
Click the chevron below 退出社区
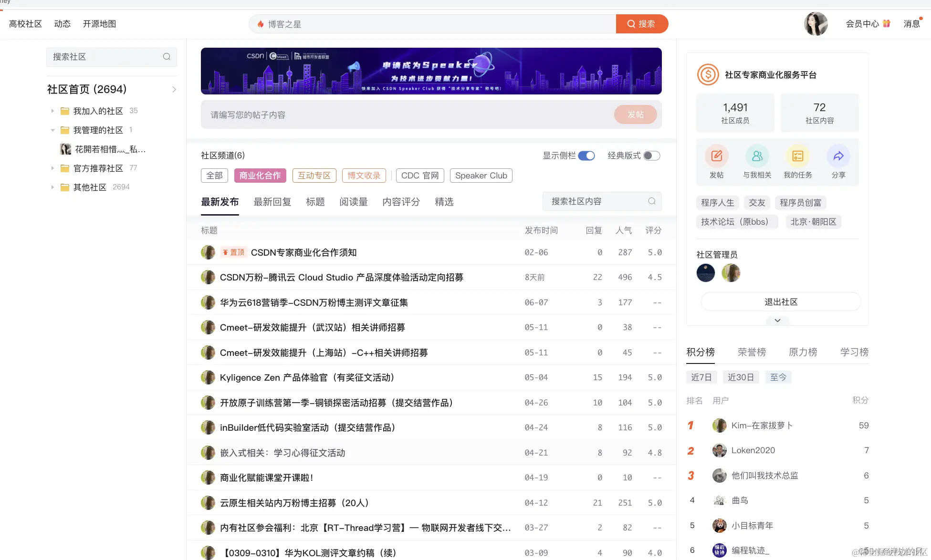tap(777, 320)
